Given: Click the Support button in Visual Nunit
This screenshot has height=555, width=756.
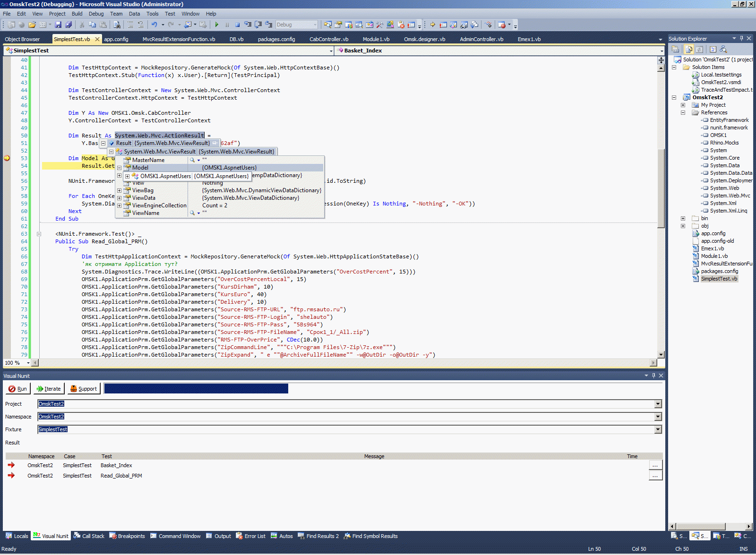Looking at the screenshot, I should pos(84,389).
